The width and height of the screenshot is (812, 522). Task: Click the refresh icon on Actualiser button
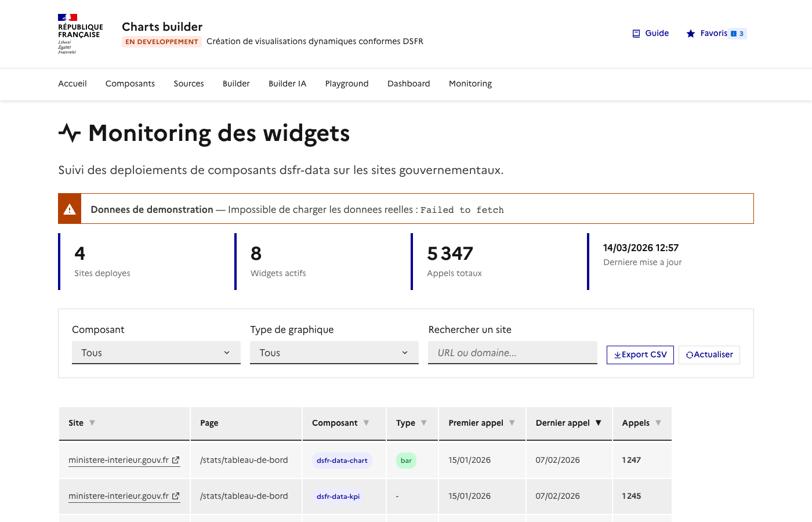pos(690,354)
